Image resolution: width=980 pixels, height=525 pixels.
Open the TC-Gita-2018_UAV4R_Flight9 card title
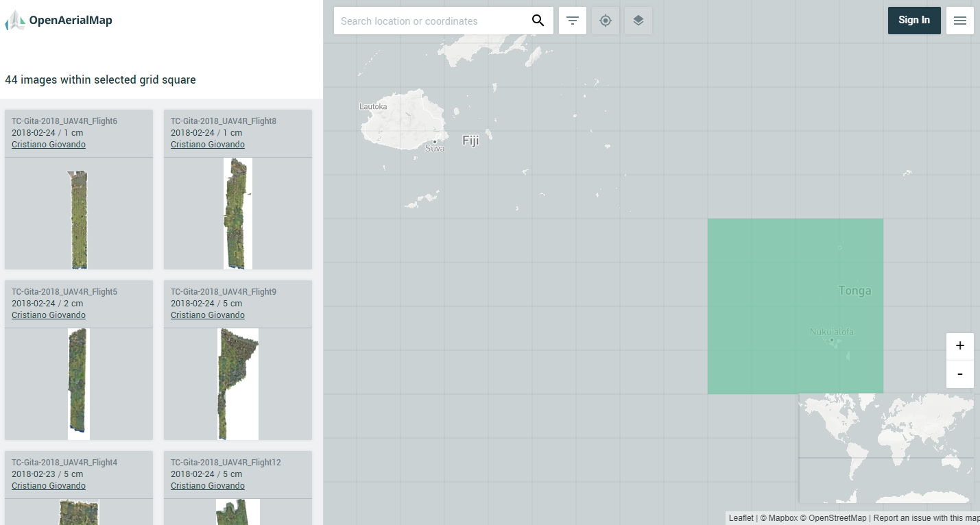(224, 292)
